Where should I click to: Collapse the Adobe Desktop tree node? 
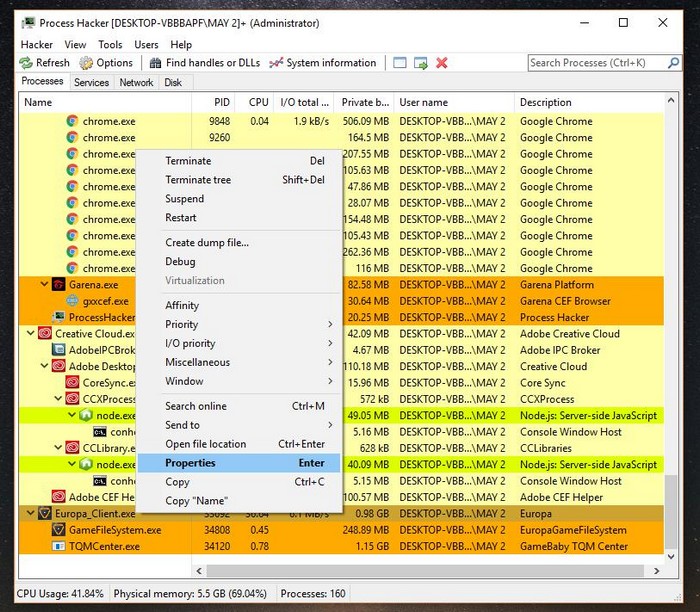(x=44, y=366)
